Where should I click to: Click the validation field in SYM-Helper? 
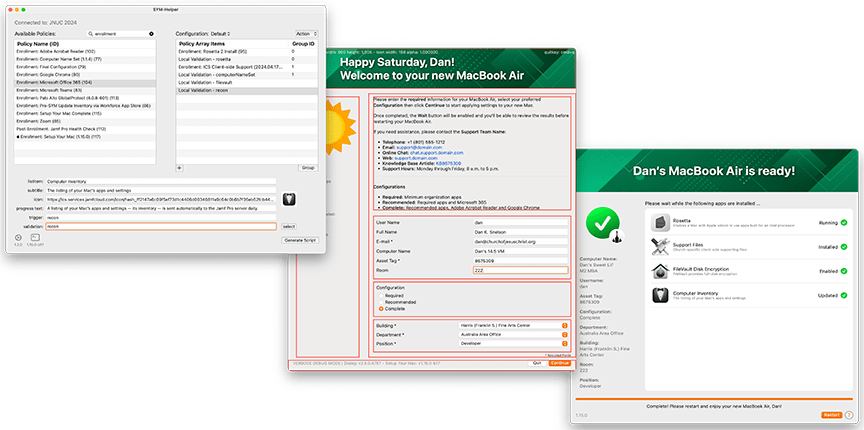coord(161,227)
